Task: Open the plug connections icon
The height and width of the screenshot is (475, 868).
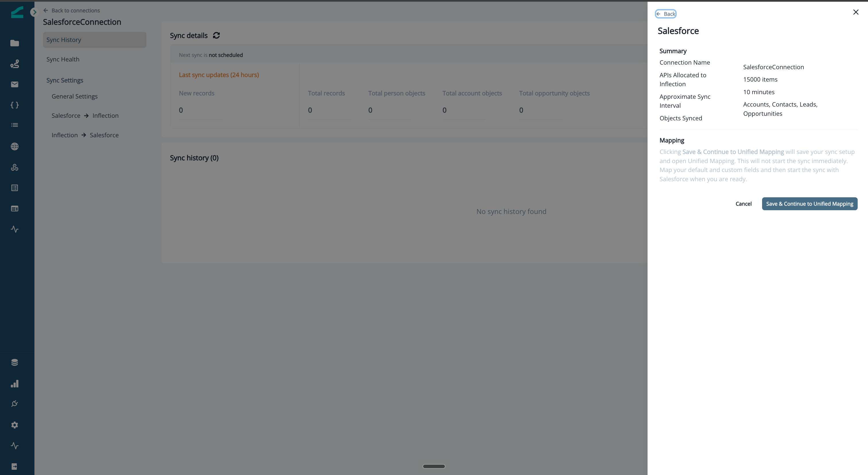Action: tap(14, 404)
